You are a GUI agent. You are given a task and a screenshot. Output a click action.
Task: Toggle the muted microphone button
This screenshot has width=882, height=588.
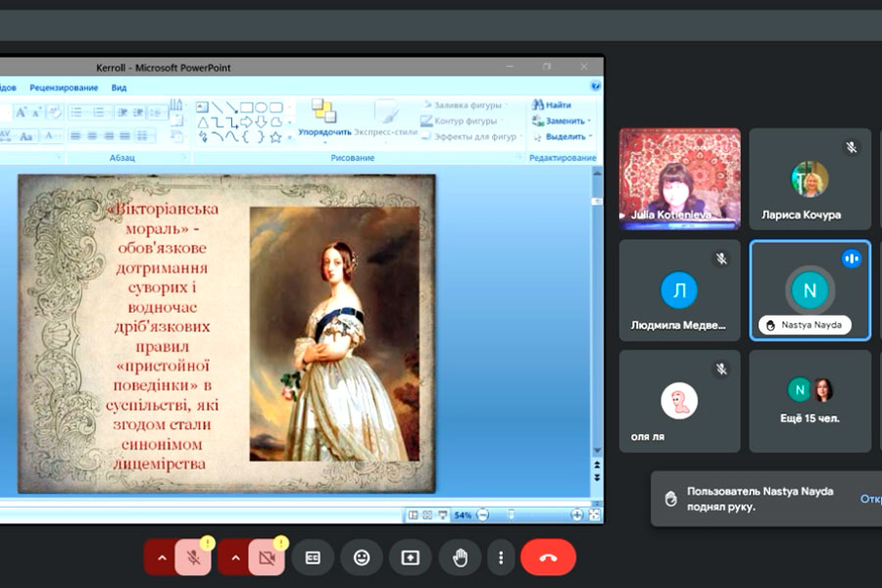pyautogui.click(x=194, y=558)
